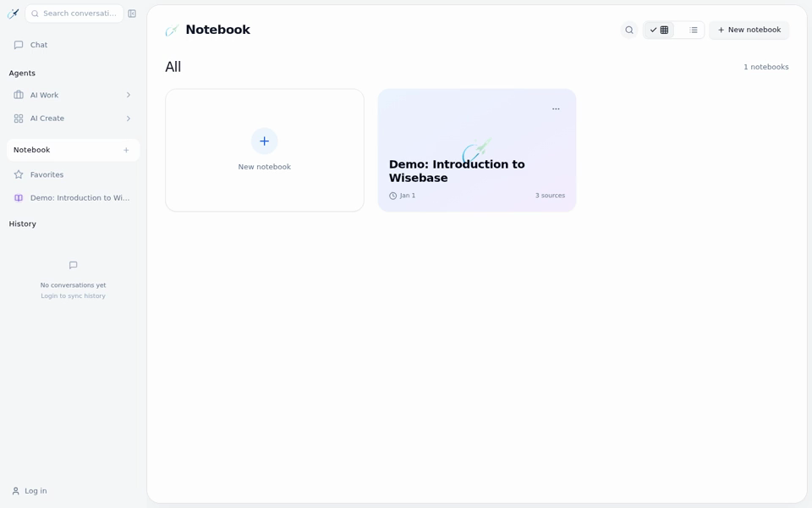Viewport: 812px width, 508px height.
Task: Open the AI Create agent
Action: 73,119
